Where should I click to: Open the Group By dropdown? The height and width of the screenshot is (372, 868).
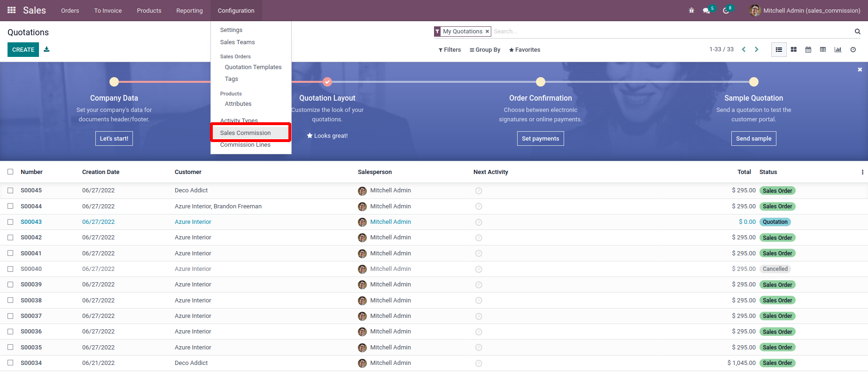[485, 50]
